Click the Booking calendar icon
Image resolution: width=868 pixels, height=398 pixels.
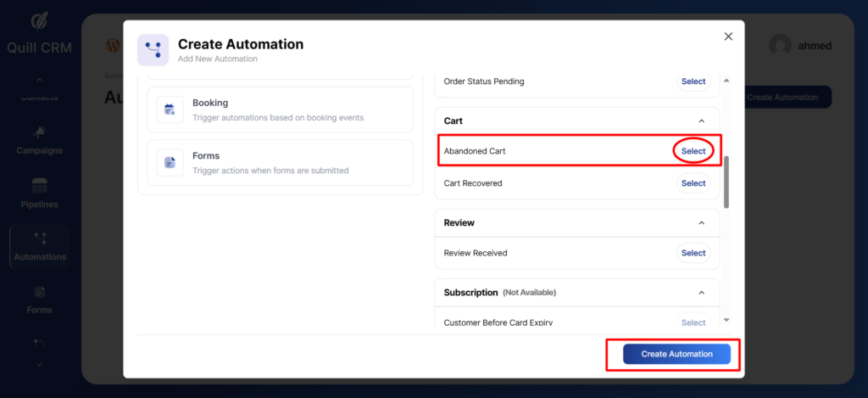point(170,109)
